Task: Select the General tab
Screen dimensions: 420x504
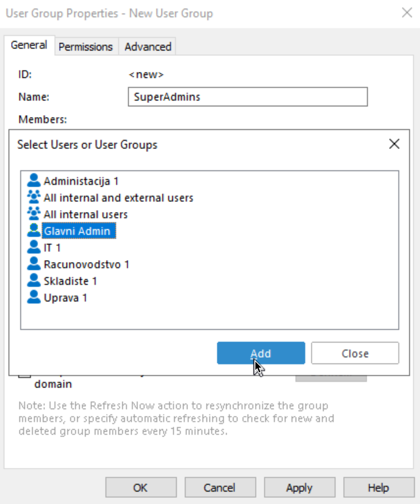Action: point(29,45)
